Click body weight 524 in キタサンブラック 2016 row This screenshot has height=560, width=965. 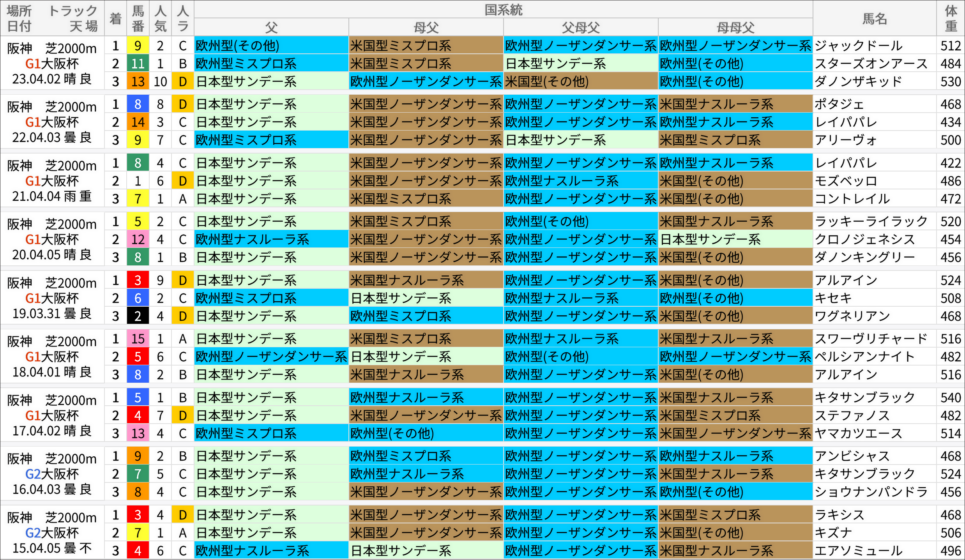(951, 474)
